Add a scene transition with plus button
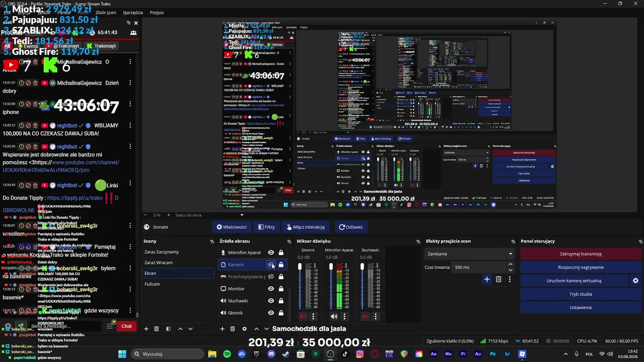 (x=487, y=279)
